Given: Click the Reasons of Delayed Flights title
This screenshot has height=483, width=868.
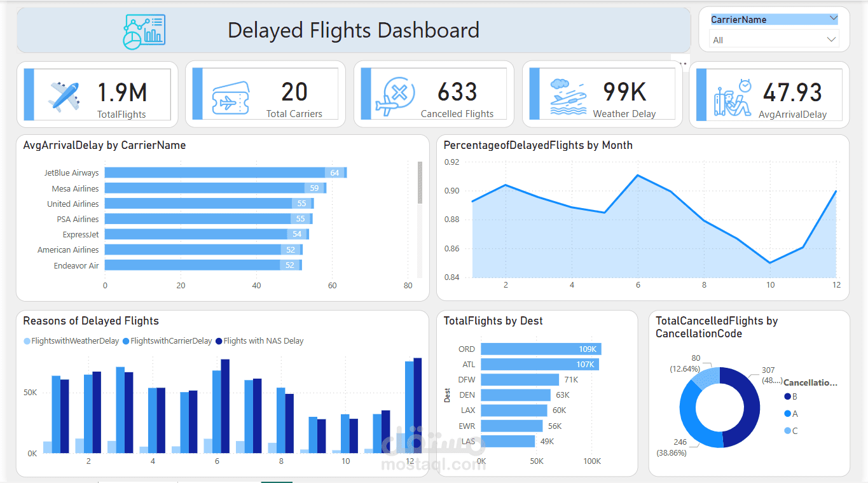Looking at the screenshot, I should (91, 321).
